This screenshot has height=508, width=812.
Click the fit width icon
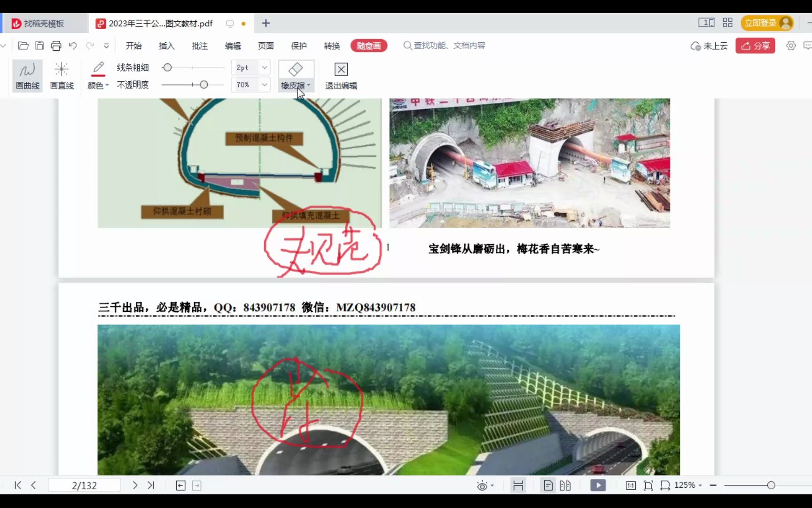[665, 485]
